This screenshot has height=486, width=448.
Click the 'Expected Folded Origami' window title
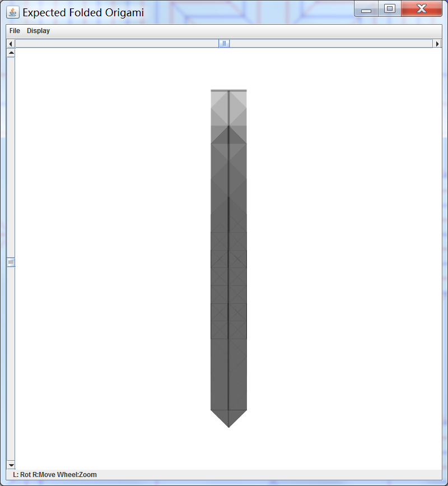click(83, 12)
